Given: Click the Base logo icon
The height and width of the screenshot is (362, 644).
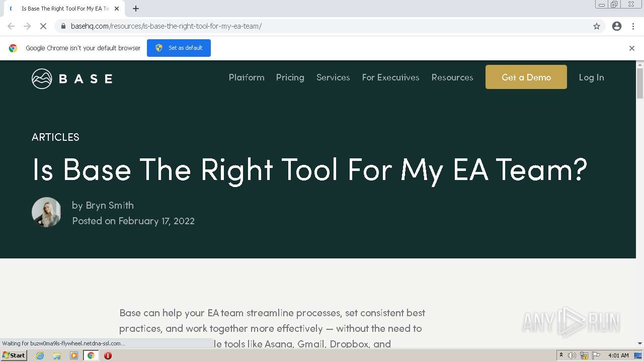Looking at the screenshot, I should click(42, 78).
